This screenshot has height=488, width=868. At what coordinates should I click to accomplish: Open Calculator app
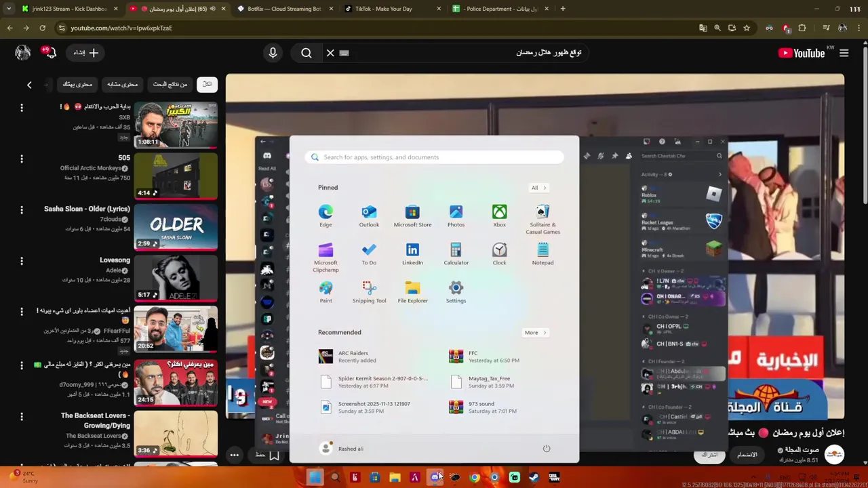[x=456, y=254]
